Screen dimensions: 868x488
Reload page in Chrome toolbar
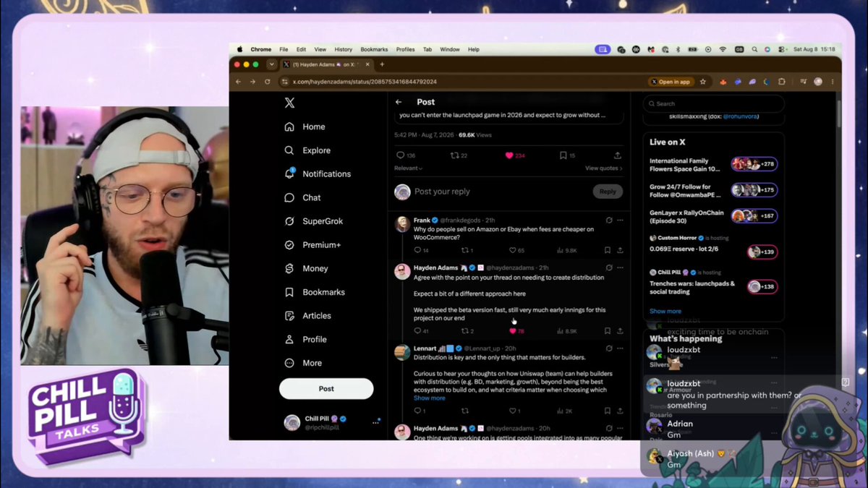click(x=268, y=82)
